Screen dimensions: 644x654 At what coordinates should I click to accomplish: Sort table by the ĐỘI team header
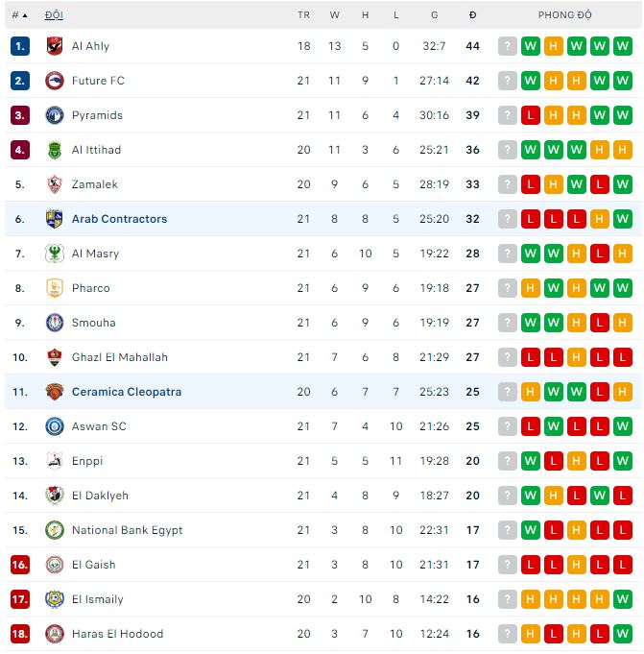54,15
